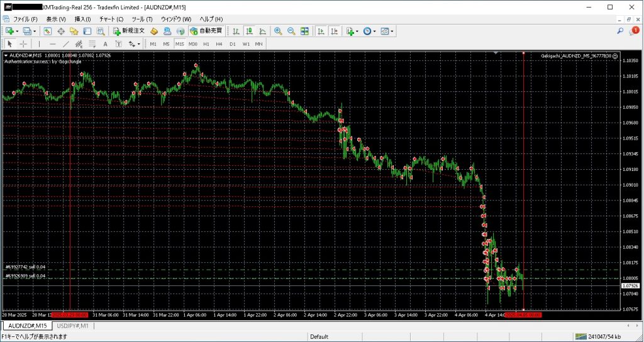
Task: Click the 新規注文 (New Order) button
Action: click(x=129, y=31)
